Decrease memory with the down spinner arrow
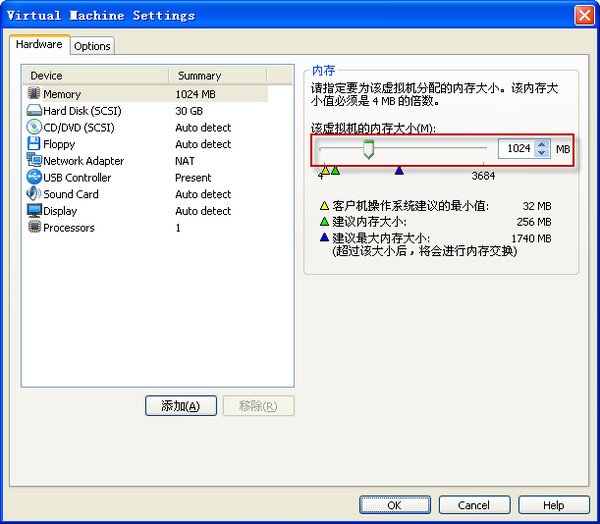 pos(541,153)
